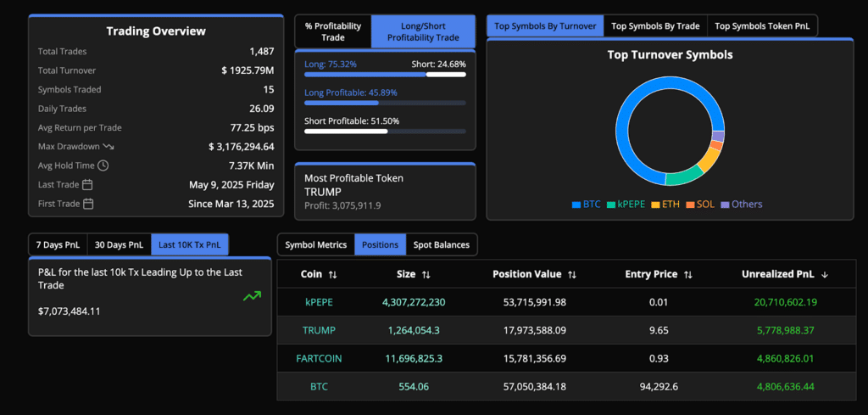
Task: Sort table by Coin column arrows
Action: tap(332, 275)
